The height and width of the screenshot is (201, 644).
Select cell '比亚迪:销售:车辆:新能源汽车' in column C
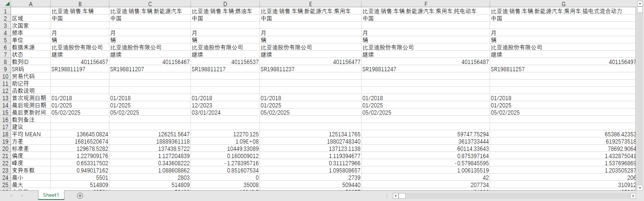[x=150, y=11]
